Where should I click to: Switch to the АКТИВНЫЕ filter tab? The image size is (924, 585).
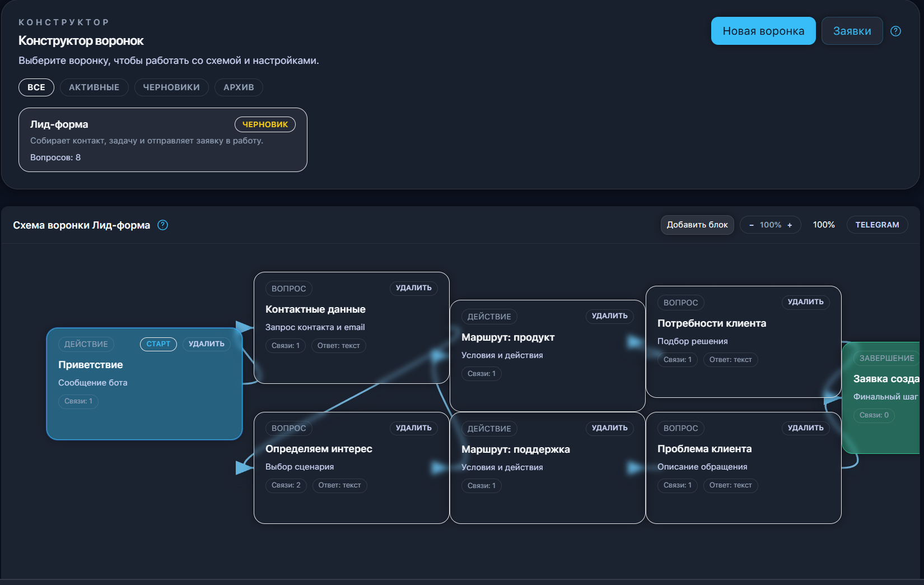94,87
